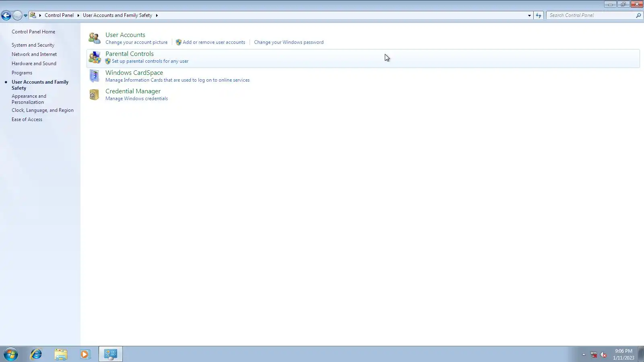Screen dimensions: 644x362
Task: Go back with the Back arrow button
Action: point(6,15)
